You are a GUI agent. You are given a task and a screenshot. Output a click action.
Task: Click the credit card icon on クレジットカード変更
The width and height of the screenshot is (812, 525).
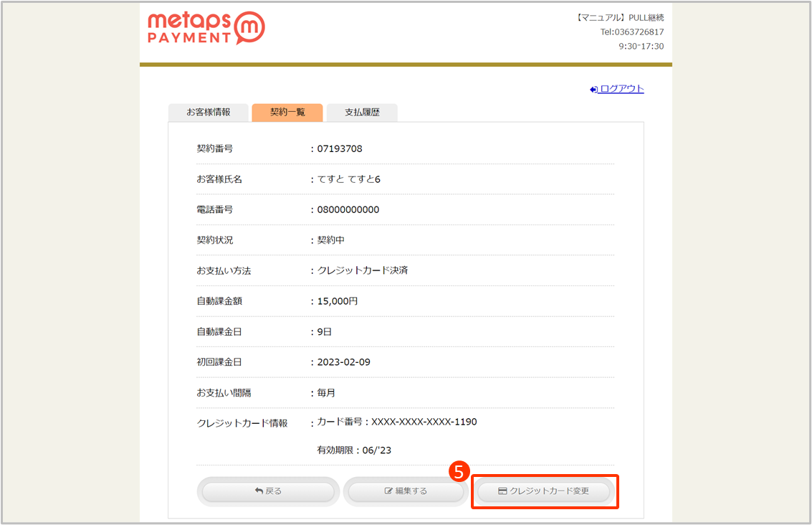coord(502,491)
